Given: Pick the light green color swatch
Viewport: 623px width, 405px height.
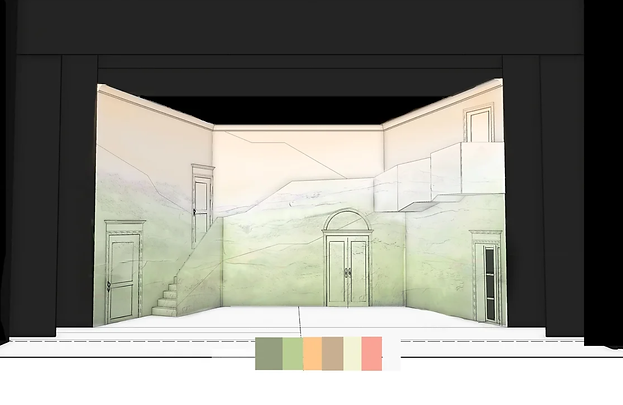Looking at the screenshot, I should coord(293,353).
